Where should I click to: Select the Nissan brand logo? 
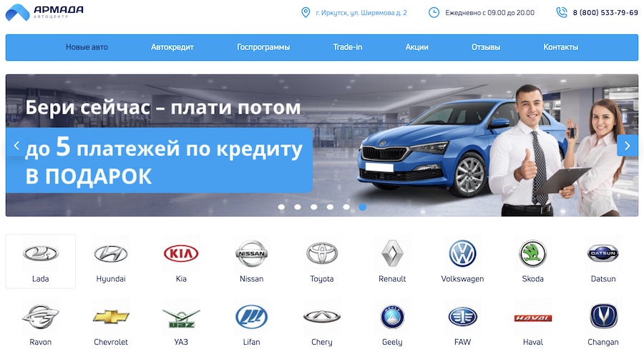251,253
